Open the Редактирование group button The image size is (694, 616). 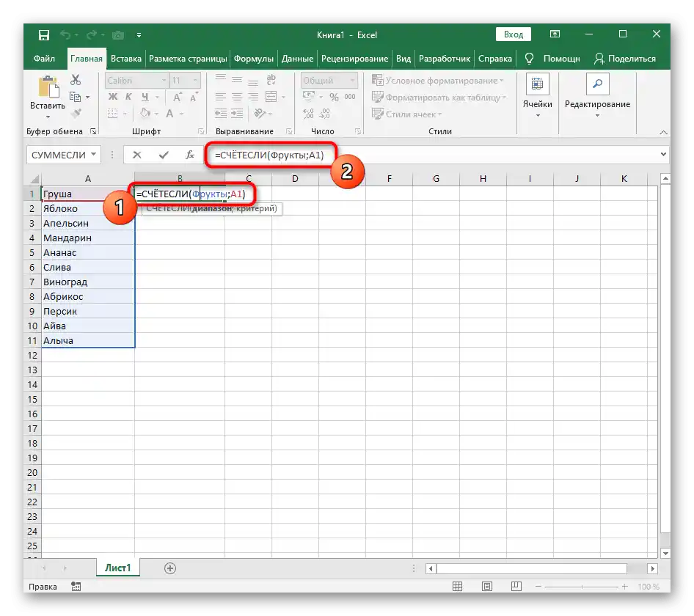click(x=597, y=97)
